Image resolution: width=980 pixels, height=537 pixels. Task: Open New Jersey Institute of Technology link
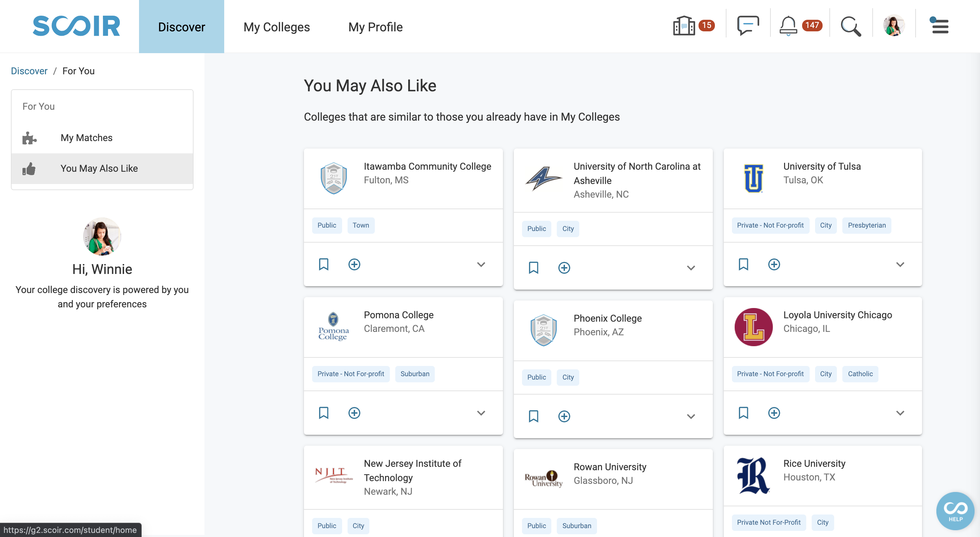coord(412,471)
